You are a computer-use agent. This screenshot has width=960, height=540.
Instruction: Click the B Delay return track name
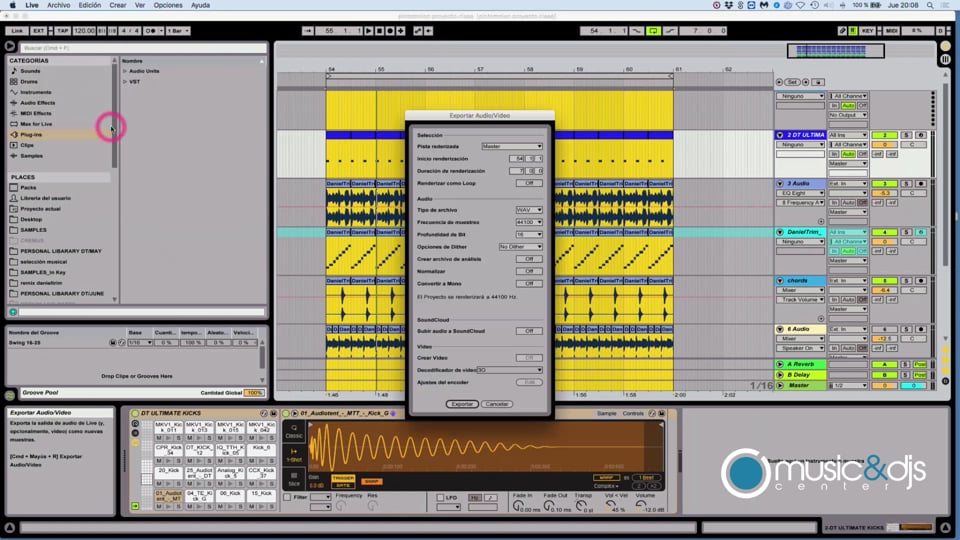(x=798, y=375)
